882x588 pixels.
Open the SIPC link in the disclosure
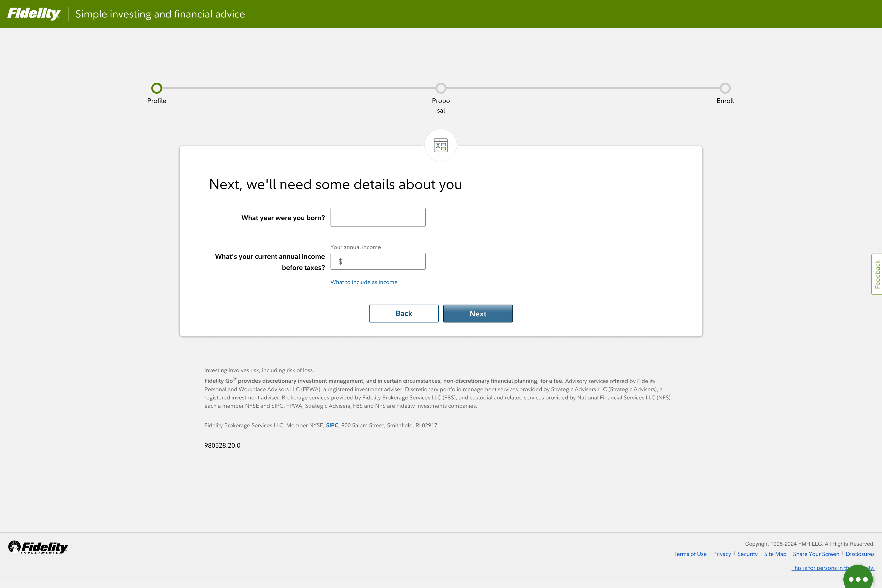point(332,425)
